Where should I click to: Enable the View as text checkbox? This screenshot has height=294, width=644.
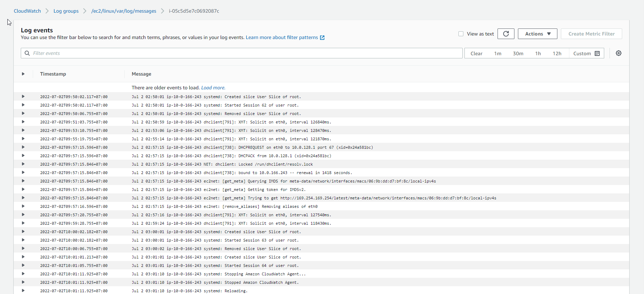click(461, 34)
